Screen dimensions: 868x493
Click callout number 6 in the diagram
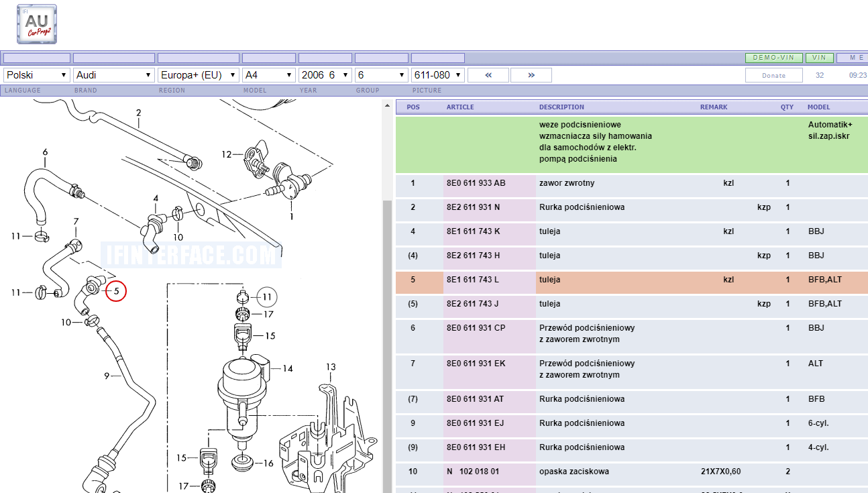tap(46, 152)
